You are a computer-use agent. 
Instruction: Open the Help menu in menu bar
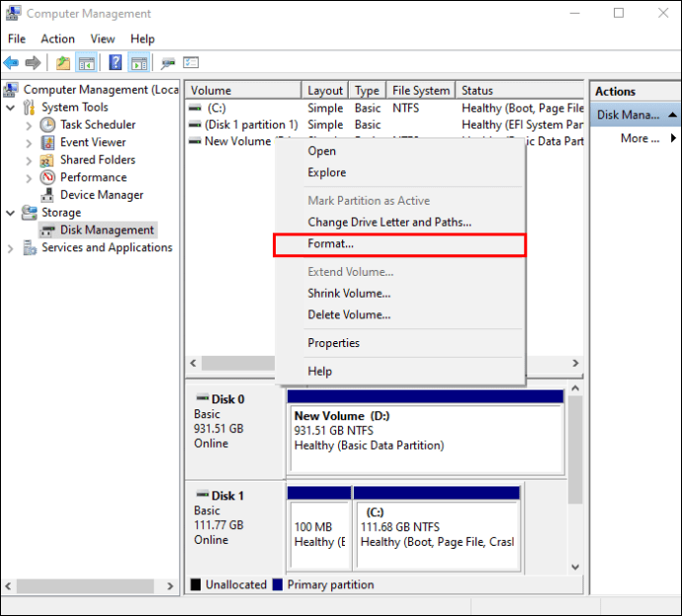pyautogui.click(x=142, y=39)
